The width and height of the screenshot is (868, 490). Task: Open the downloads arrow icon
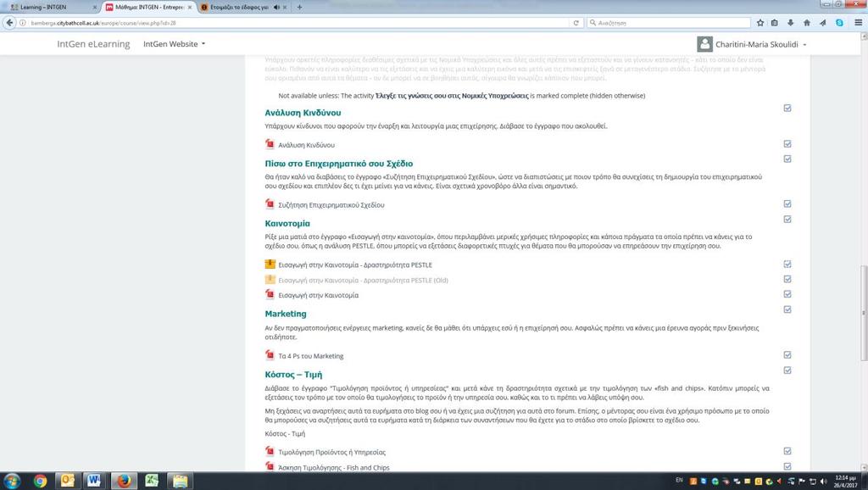click(x=791, y=23)
